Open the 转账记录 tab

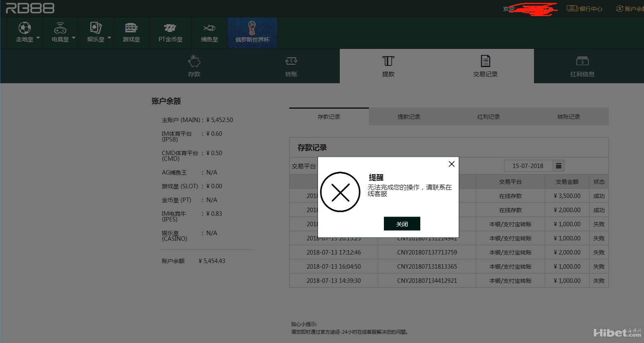[x=568, y=117]
